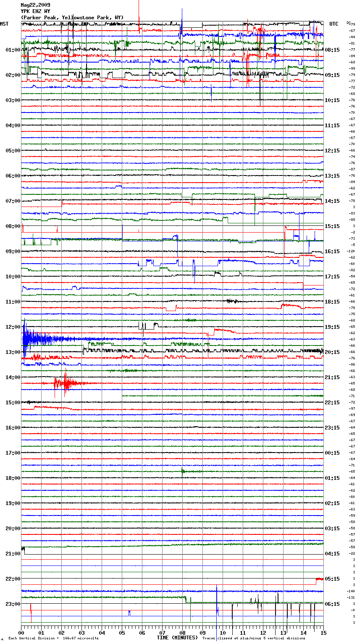
Task: Click the 06:15 UTC time label
Action: 332,604
